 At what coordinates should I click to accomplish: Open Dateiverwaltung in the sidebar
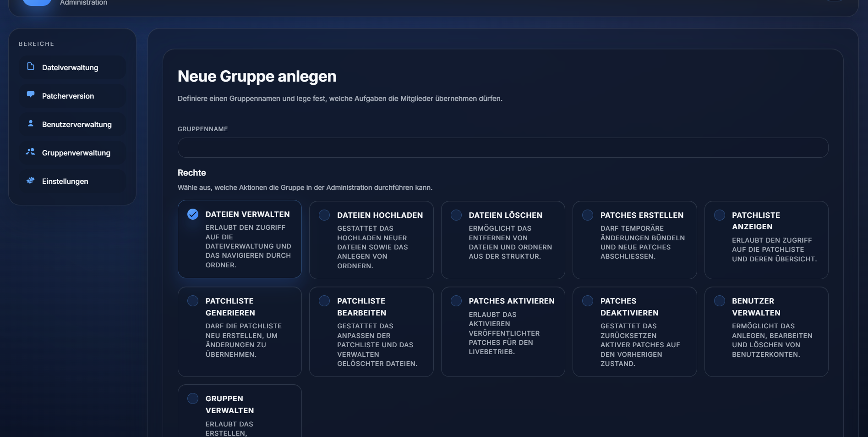(x=72, y=67)
